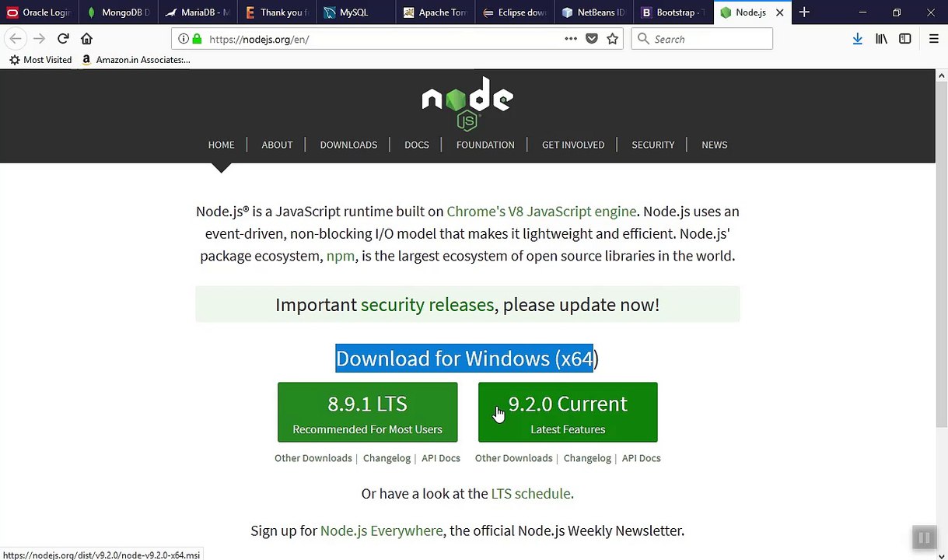
Task: Open the DOCS navigation item
Action: [417, 145]
